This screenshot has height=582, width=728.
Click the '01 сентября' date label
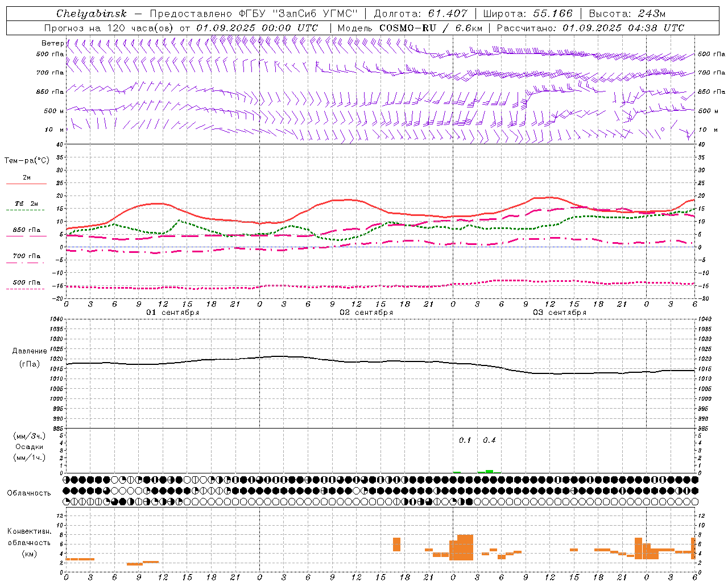pos(173,313)
